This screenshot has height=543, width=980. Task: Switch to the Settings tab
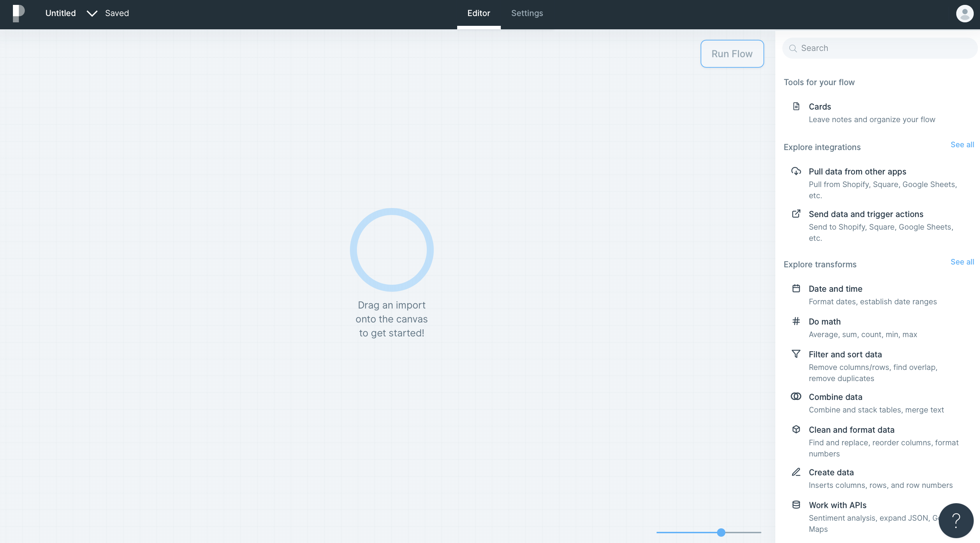[527, 13]
